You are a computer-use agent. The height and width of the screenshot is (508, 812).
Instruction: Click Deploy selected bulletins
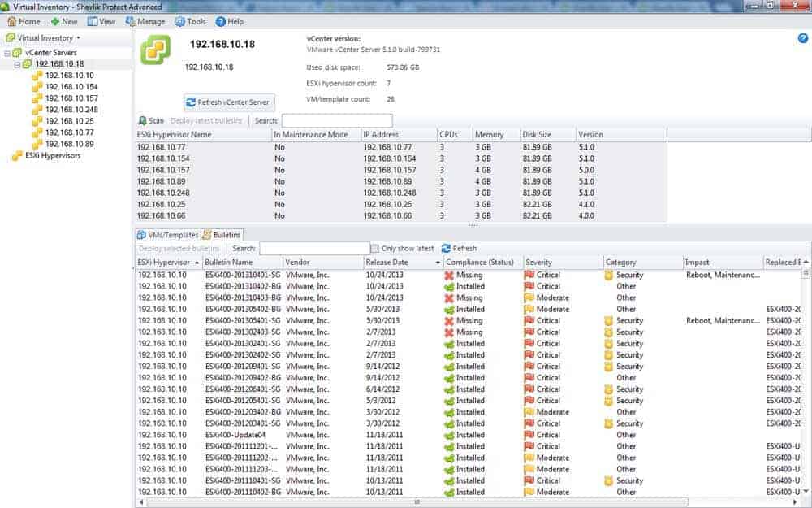179,248
